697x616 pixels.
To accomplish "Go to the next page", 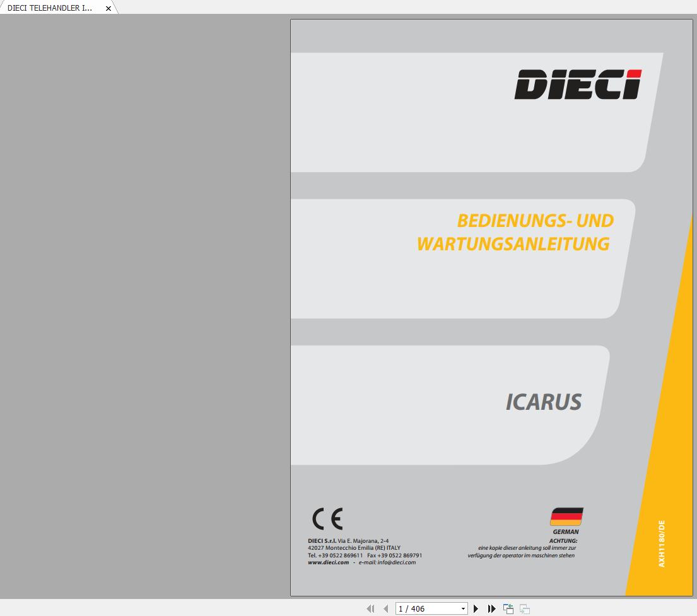I will point(476,608).
